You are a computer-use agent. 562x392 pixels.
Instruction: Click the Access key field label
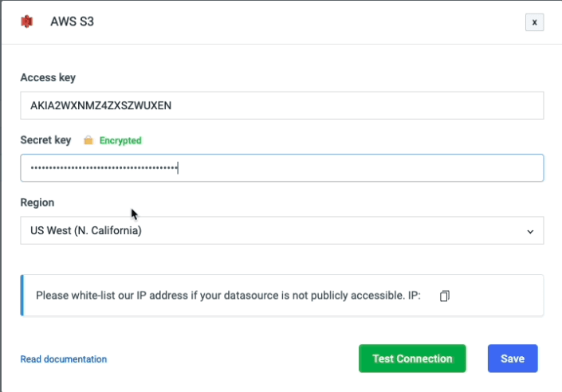click(48, 77)
